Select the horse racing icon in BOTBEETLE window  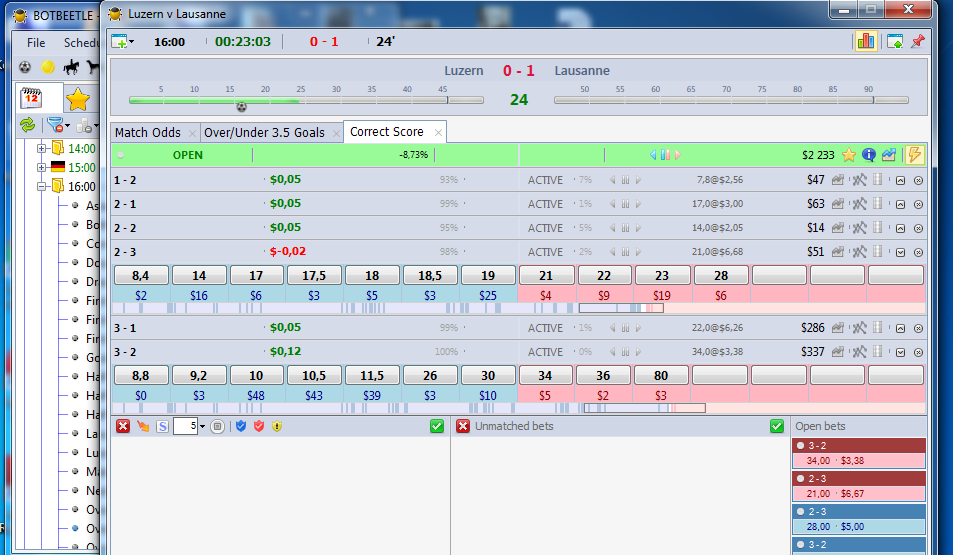[x=71, y=67]
